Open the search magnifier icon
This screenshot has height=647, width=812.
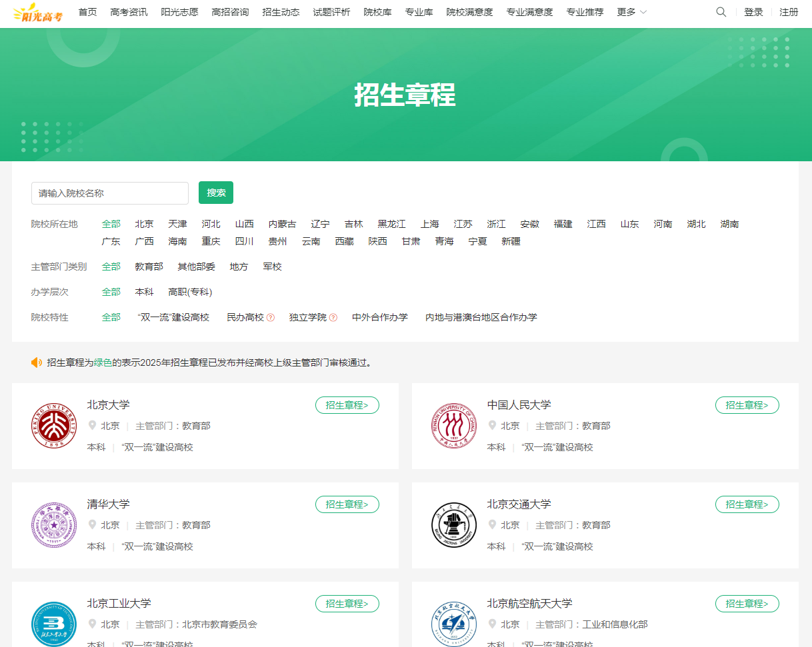click(721, 12)
